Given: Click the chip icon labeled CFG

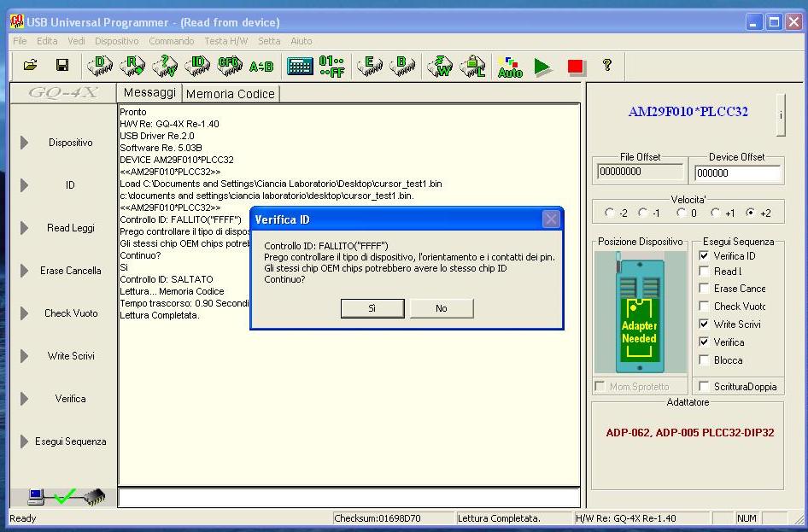Looking at the screenshot, I should point(230,66).
